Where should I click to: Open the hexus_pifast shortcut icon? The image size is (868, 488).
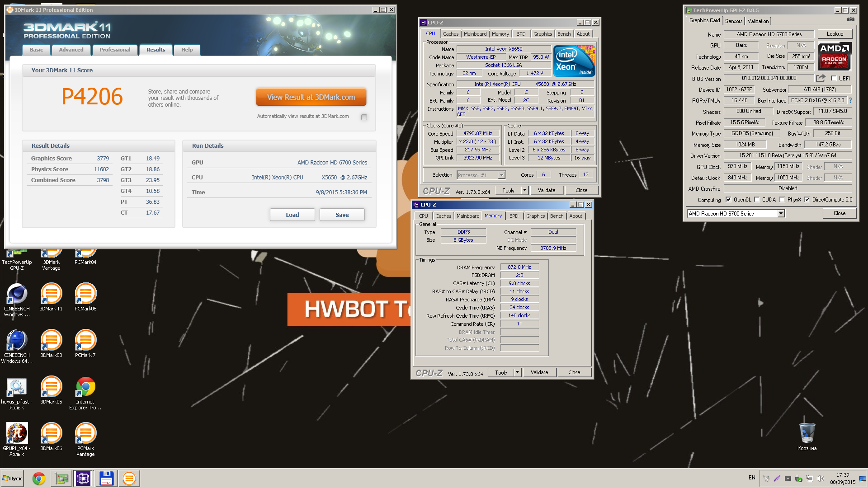(17, 393)
